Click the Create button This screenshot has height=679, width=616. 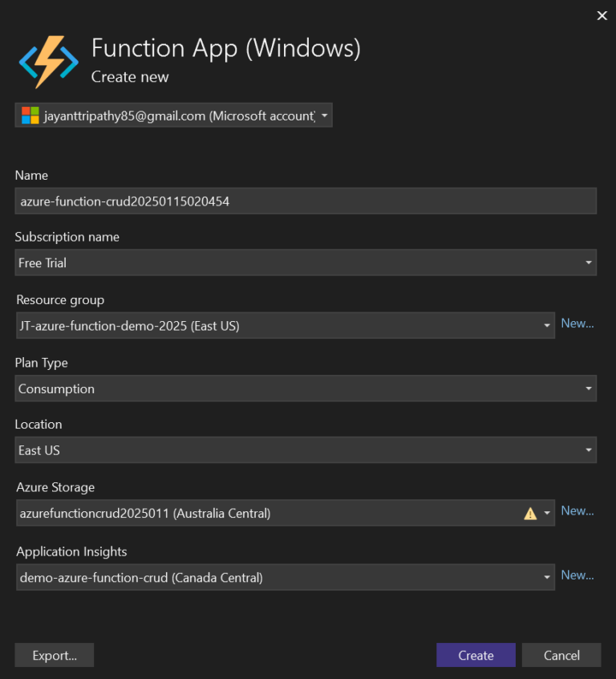click(x=476, y=655)
